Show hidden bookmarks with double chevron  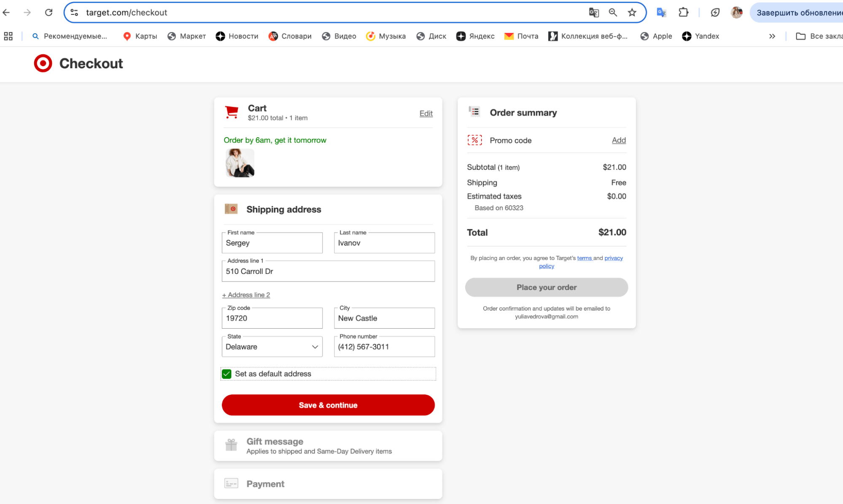point(772,36)
